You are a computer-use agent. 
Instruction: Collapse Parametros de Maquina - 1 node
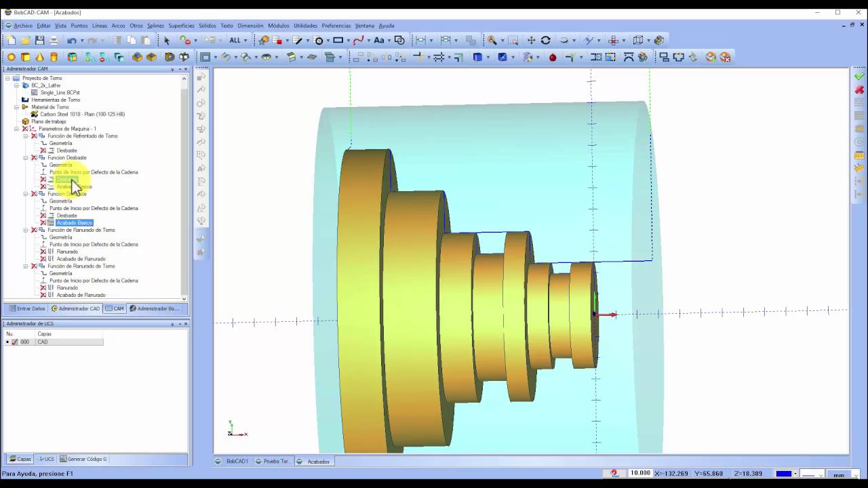point(17,129)
